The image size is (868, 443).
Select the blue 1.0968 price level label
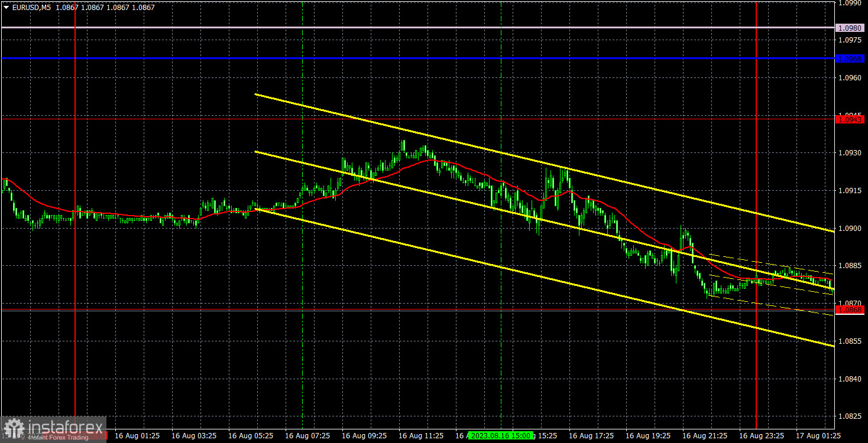pos(850,58)
